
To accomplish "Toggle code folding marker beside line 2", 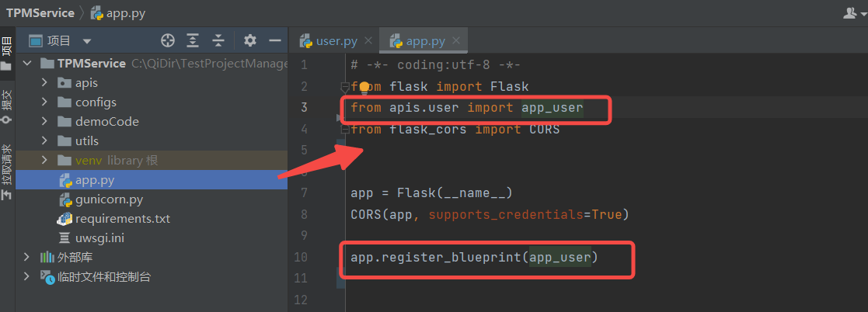I will [x=345, y=87].
